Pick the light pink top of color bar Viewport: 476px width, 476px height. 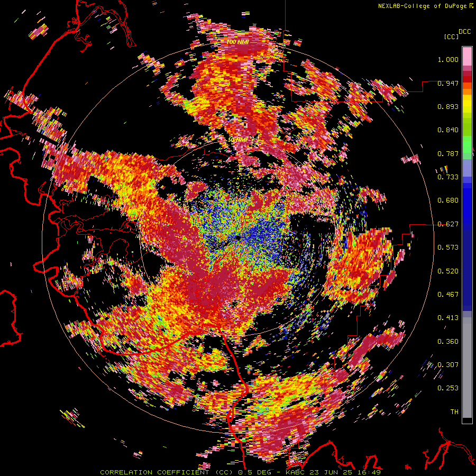tap(467, 56)
